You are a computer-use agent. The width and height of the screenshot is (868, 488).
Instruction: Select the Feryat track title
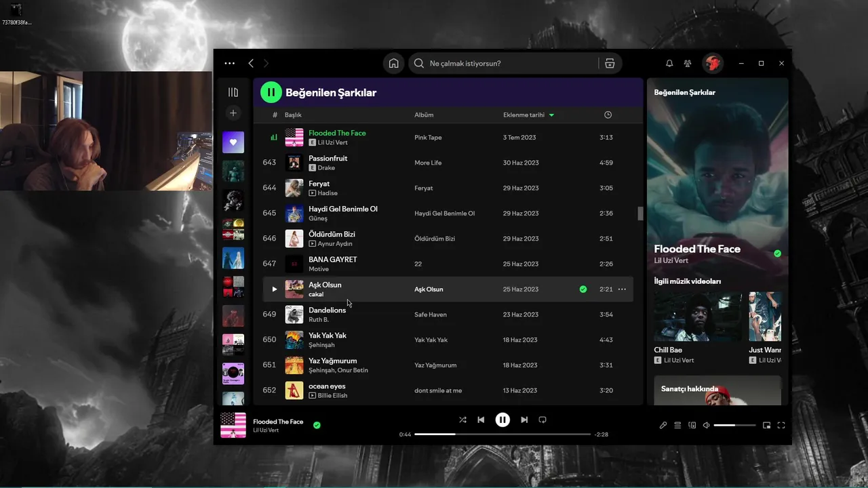click(x=319, y=184)
